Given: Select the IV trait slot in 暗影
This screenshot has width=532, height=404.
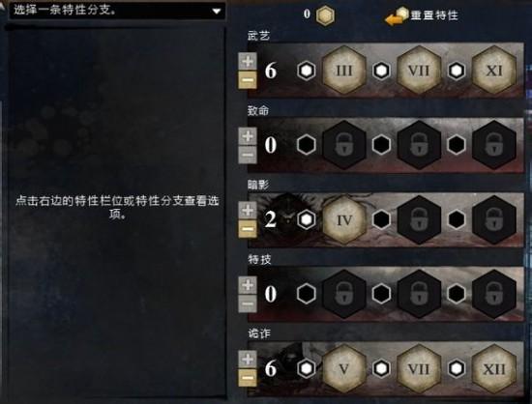Looking at the screenshot, I should click(x=344, y=219).
